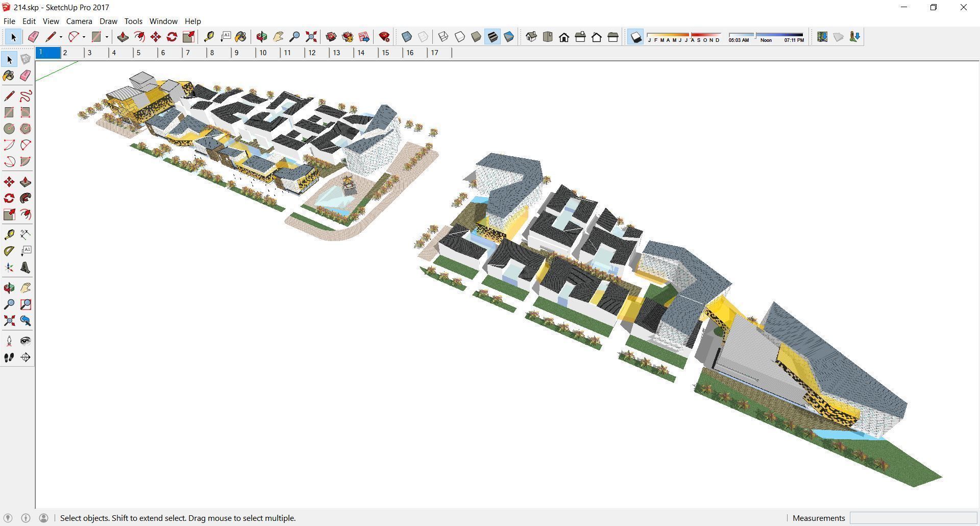
Task: Select the Pie arc tool
Action: coord(26,161)
